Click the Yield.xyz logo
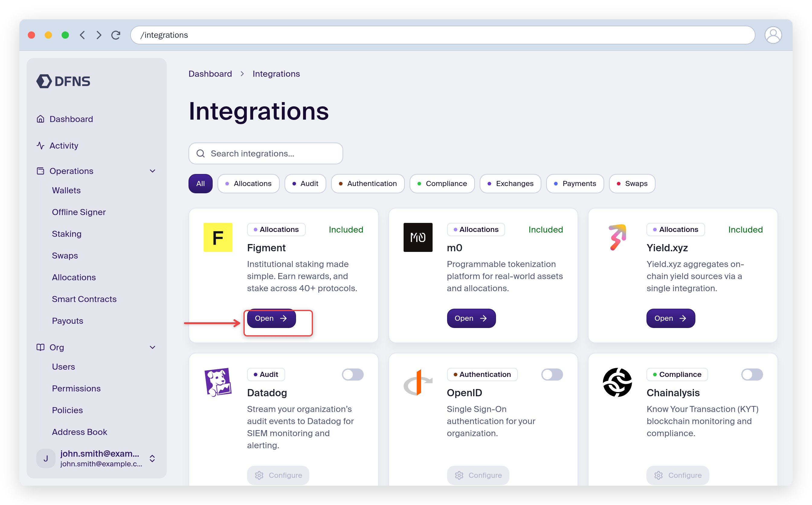 click(617, 237)
